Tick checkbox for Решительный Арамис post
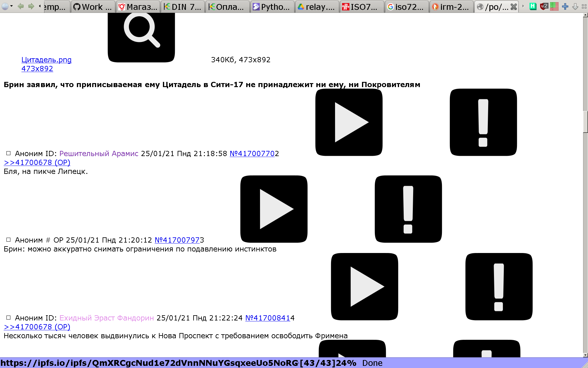 (9, 153)
